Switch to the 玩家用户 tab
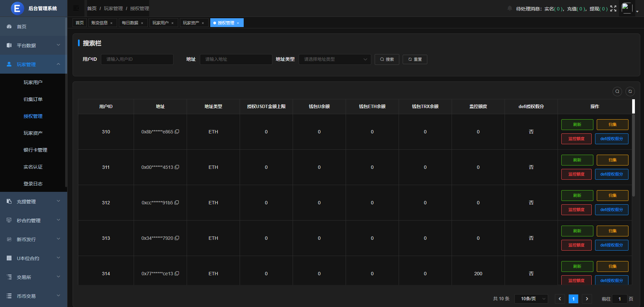 click(160, 23)
